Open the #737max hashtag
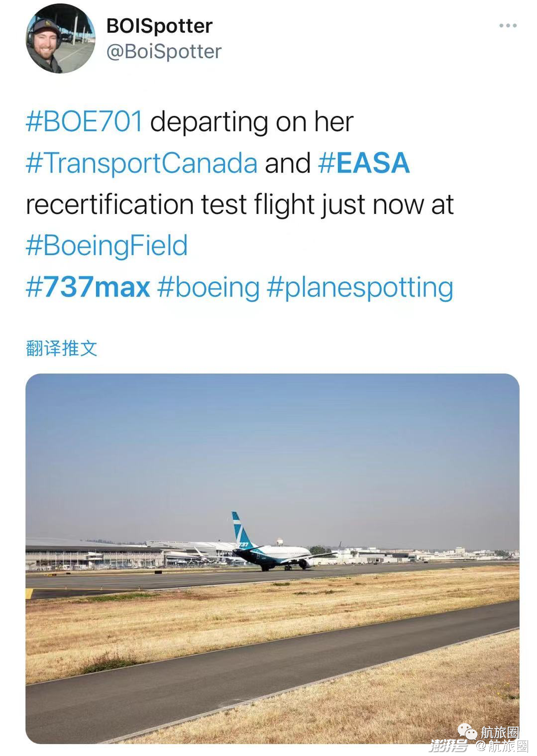The image size is (537, 756). point(88,287)
